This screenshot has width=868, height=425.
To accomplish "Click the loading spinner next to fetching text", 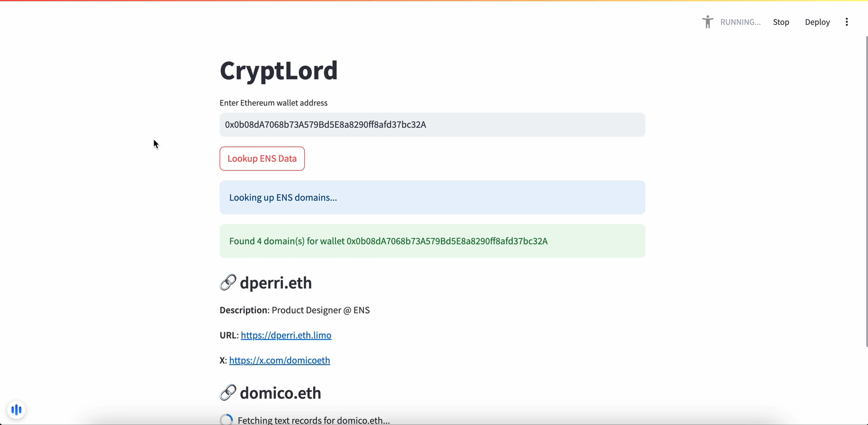I will pyautogui.click(x=226, y=419).
